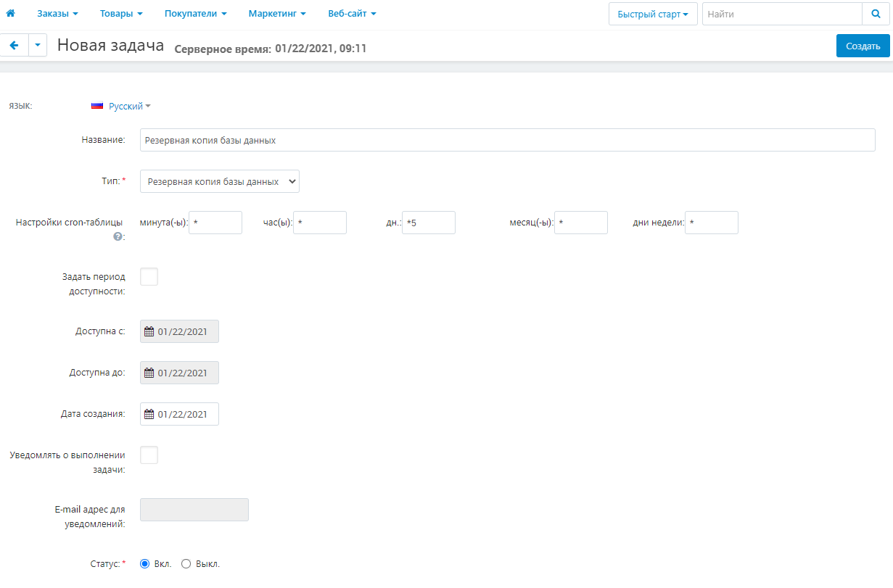893x588 pixels.
Task: Open the Покупатели menu
Action: [196, 14]
